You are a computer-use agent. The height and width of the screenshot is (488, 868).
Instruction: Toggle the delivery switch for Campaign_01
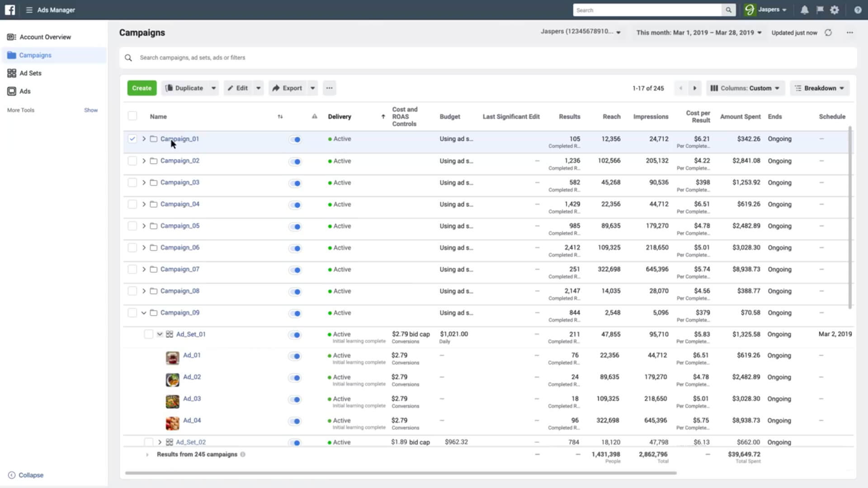coord(296,138)
